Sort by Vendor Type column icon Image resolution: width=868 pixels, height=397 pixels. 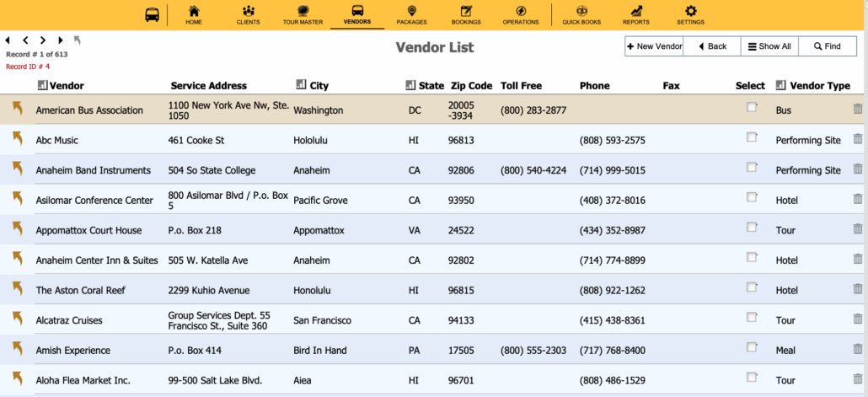(x=780, y=85)
